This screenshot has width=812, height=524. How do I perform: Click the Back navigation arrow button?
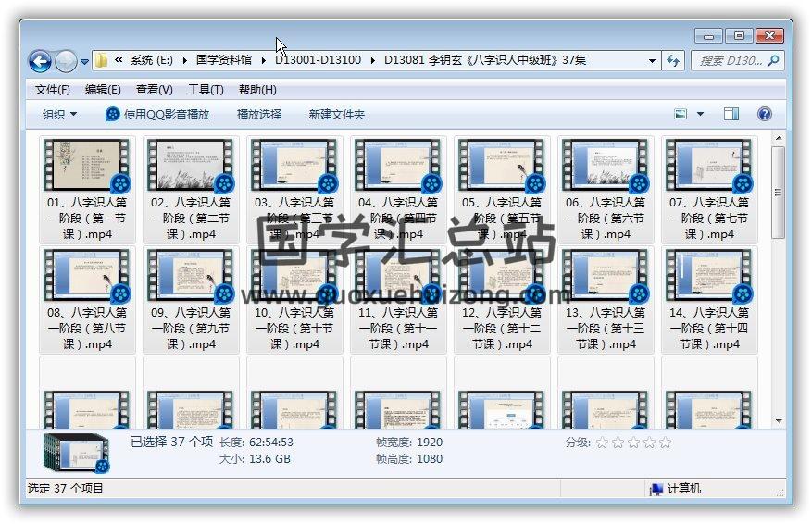[40, 61]
